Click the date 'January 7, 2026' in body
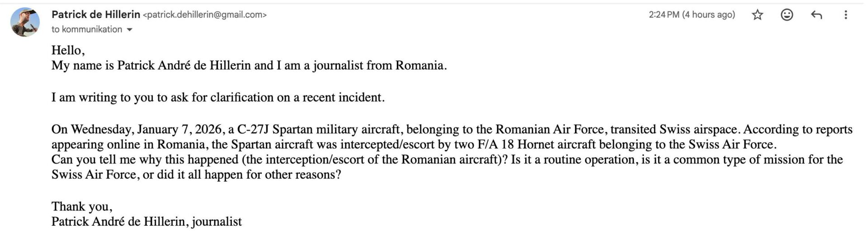Viewport: 868px width, 247px height. point(179,130)
